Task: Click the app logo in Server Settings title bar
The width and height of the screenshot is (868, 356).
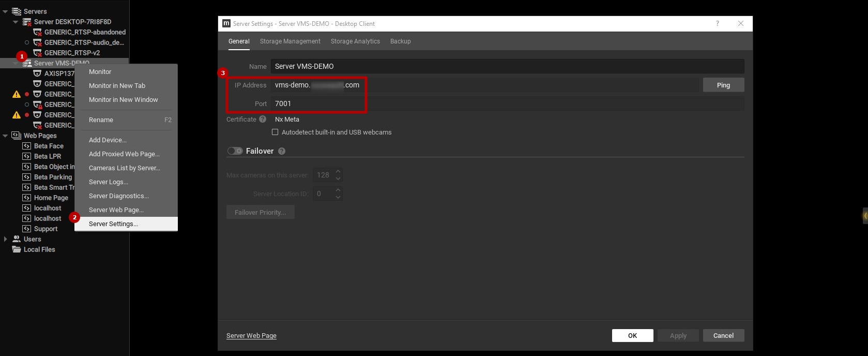Action: coord(226,23)
